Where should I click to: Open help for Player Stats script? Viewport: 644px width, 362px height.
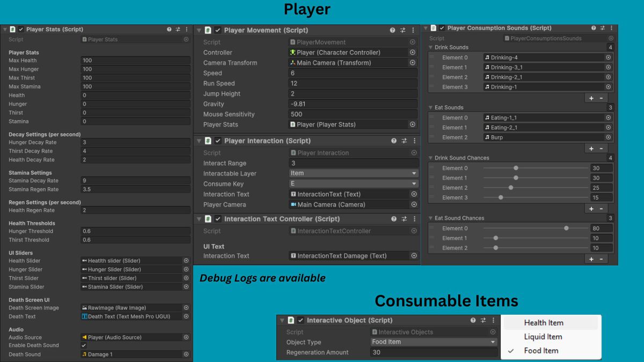tap(169, 29)
